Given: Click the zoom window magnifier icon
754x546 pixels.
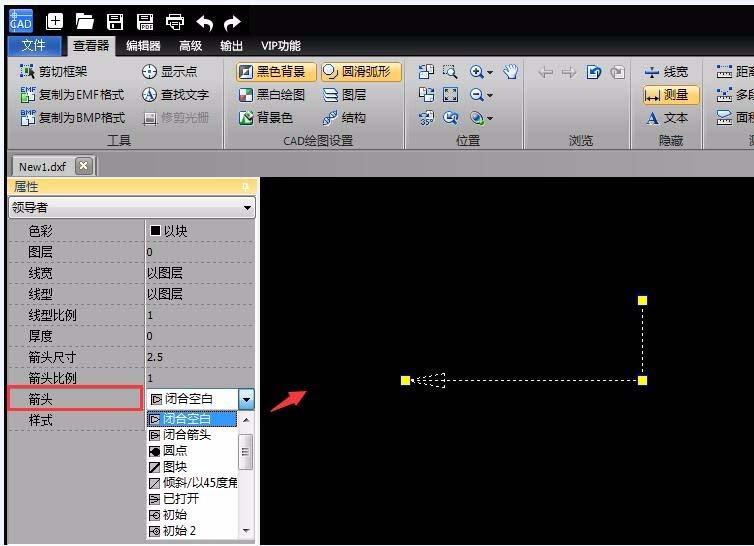Looking at the screenshot, I should pyautogui.click(x=450, y=72).
